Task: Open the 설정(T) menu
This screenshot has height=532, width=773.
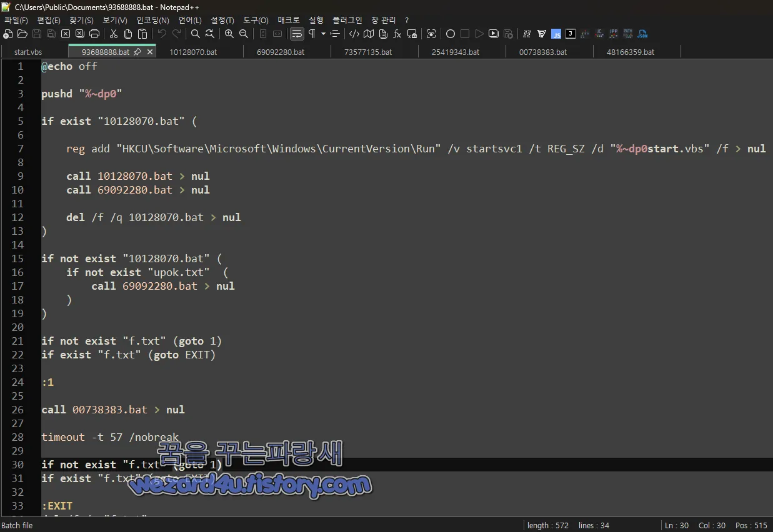Action: click(x=222, y=20)
